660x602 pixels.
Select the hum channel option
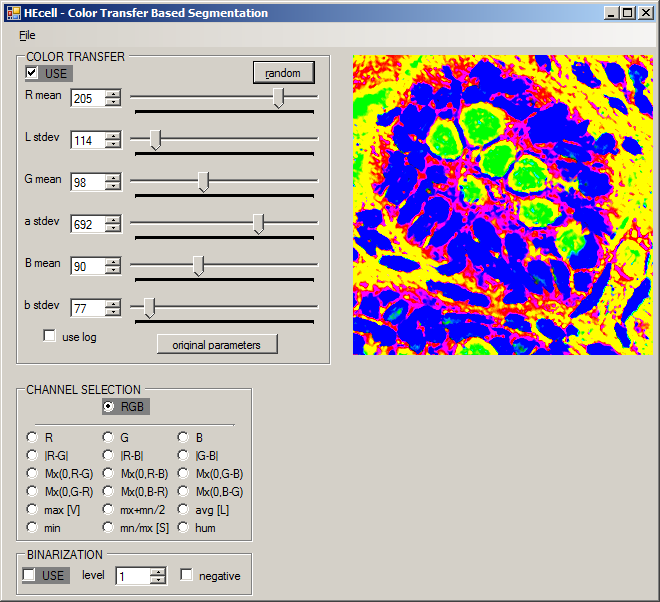[183, 527]
